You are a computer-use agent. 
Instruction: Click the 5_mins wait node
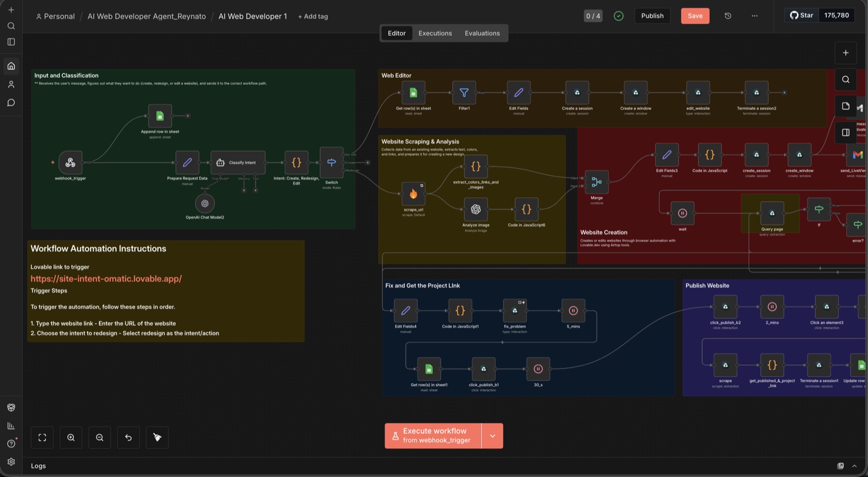pyautogui.click(x=573, y=311)
